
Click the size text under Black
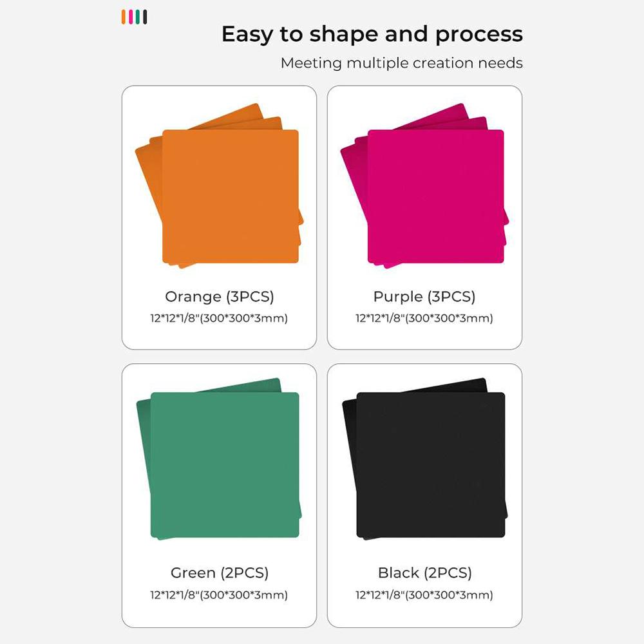pos(424,595)
